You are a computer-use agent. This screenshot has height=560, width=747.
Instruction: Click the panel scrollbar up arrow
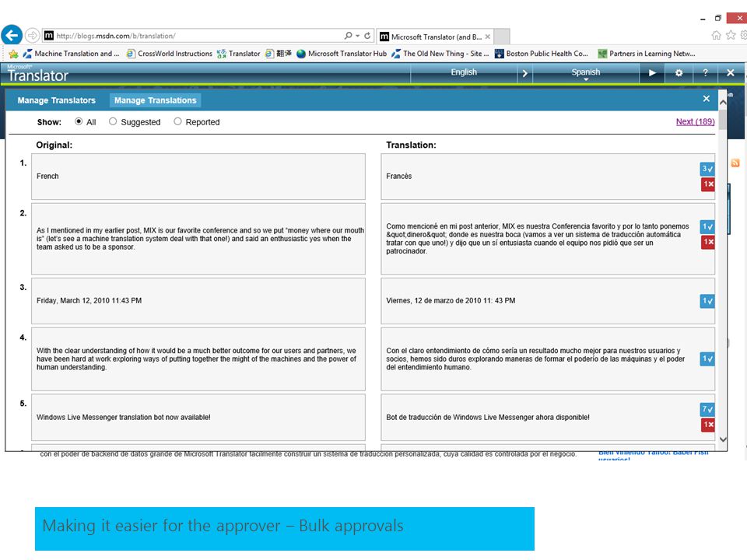723,102
